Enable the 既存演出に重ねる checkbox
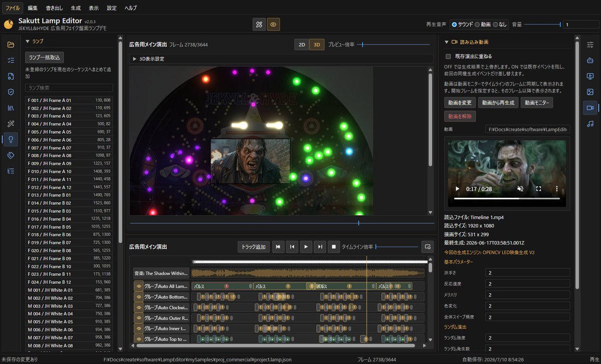The image size is (601, 364). coord(449,57)
